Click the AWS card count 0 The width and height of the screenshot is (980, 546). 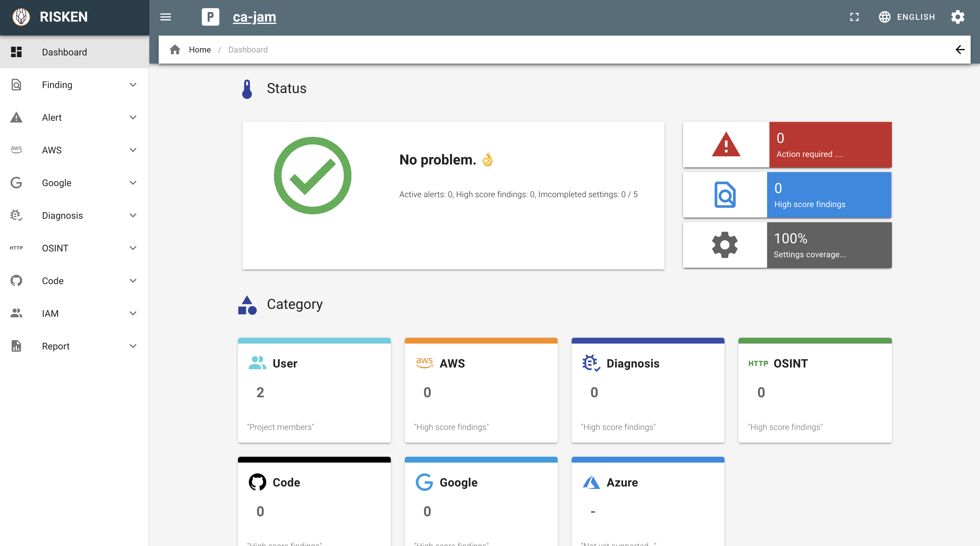(427, 392)
